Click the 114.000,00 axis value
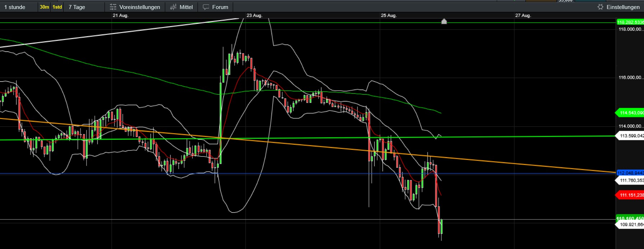 click(x=631, y=126)
